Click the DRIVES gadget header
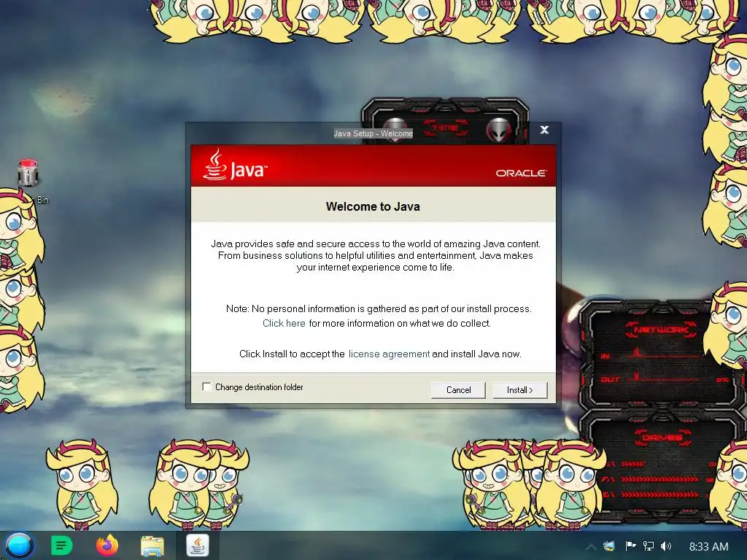 662,437
